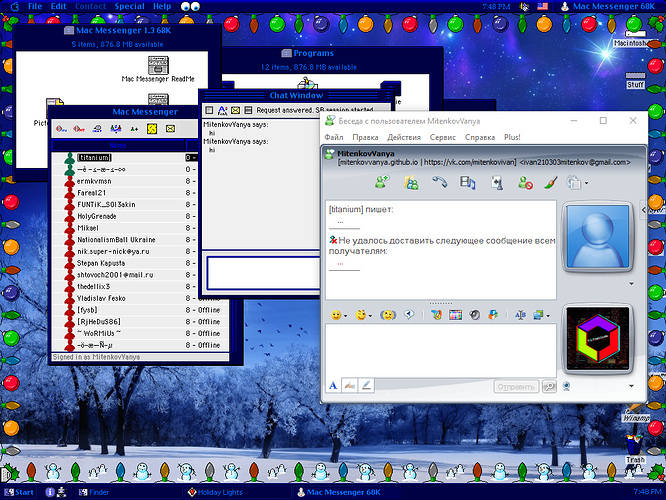Open the Edit menu in Mac menu bar
This screenshot has height=500, width=666.
(x=59, y=6)
